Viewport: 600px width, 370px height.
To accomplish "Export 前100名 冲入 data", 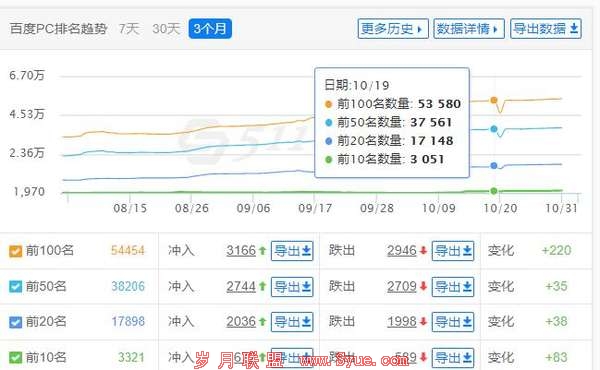I will click(292, 251).
